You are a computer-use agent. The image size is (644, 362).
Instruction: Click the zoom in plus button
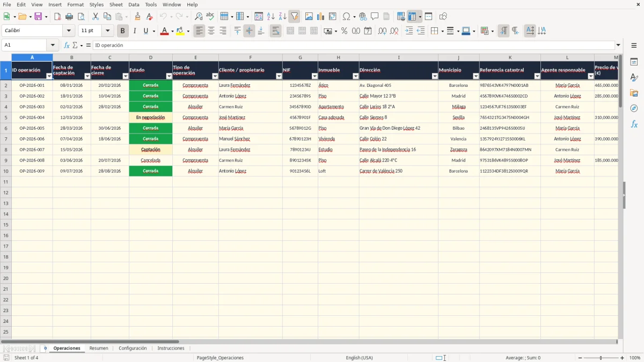click(623, 358)
